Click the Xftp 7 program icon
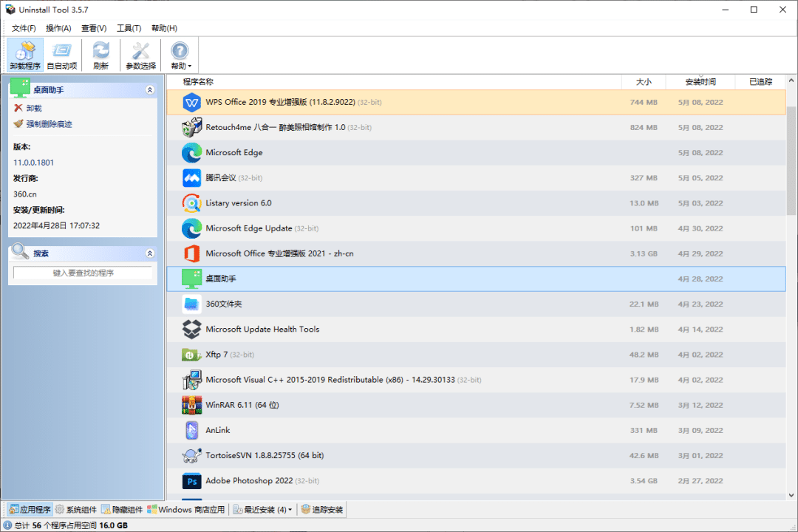798x532 pixels. point(191,355)
